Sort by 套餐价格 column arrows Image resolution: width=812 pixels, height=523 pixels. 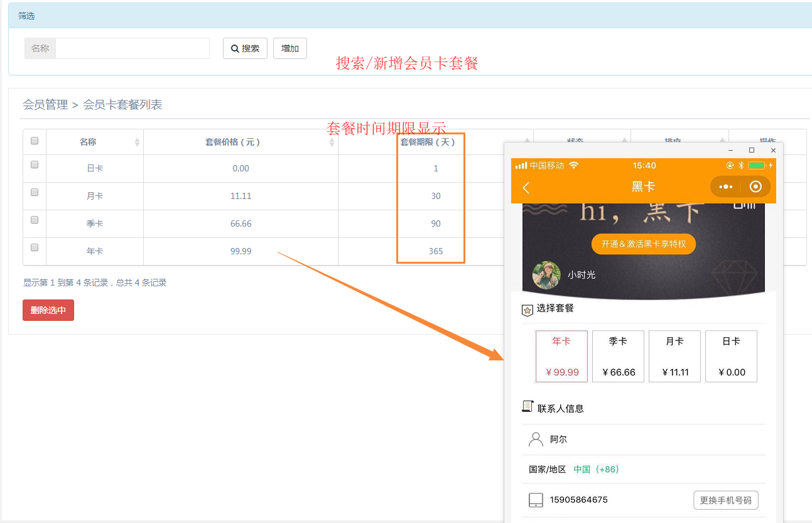point(332,143)
